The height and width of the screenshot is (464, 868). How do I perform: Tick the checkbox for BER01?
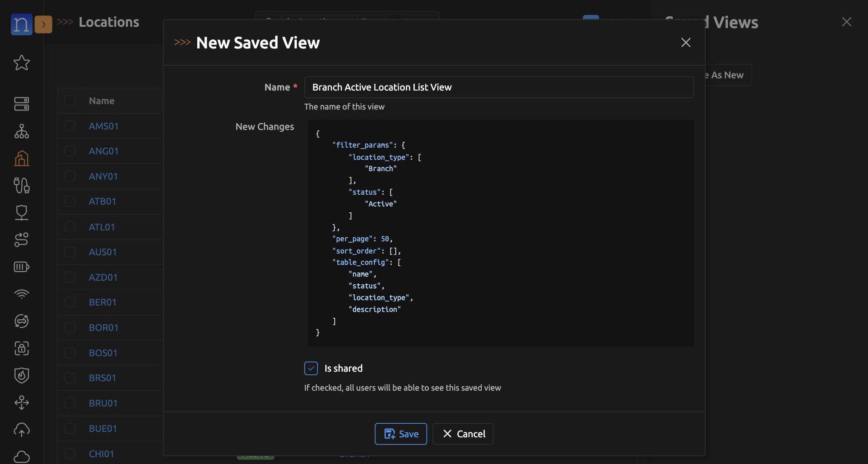click(x=70, y=302)
